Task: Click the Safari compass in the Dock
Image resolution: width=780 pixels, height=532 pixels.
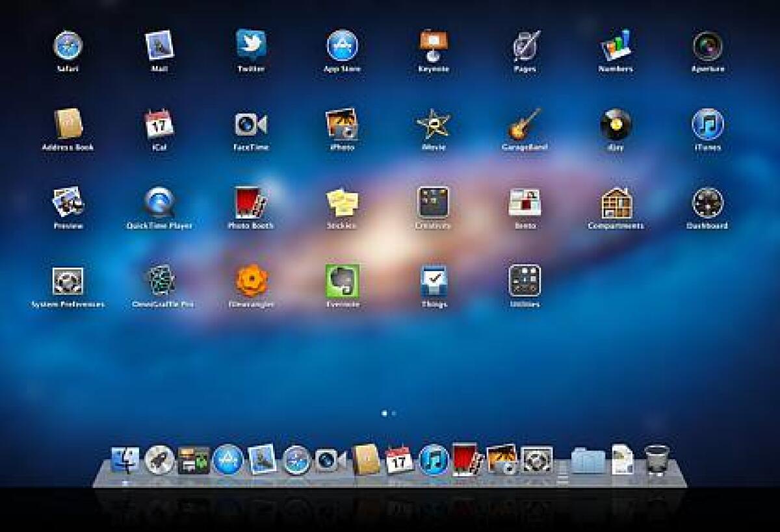Action: click(x=296, y=460)
